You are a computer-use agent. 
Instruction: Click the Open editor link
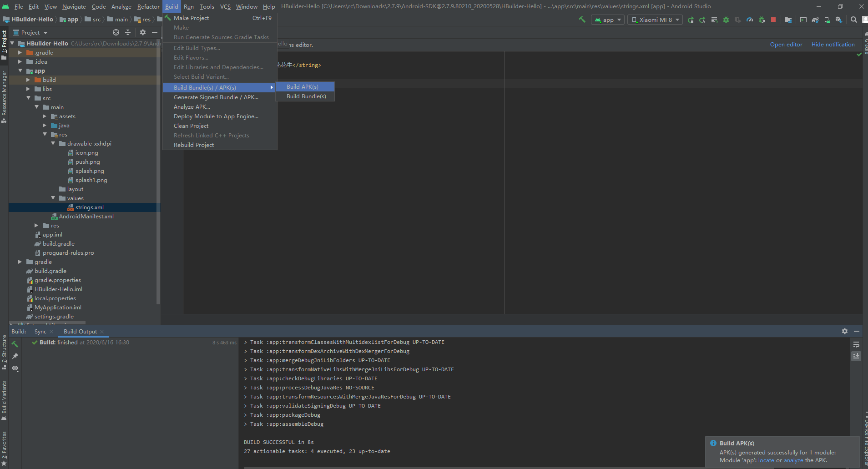tap(786, 45)
